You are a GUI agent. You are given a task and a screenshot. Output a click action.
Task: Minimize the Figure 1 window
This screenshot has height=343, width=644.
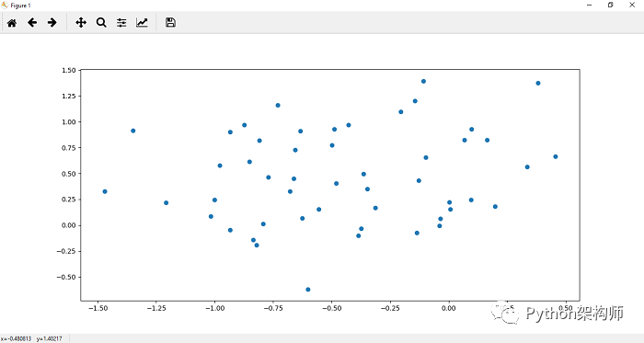590,5
